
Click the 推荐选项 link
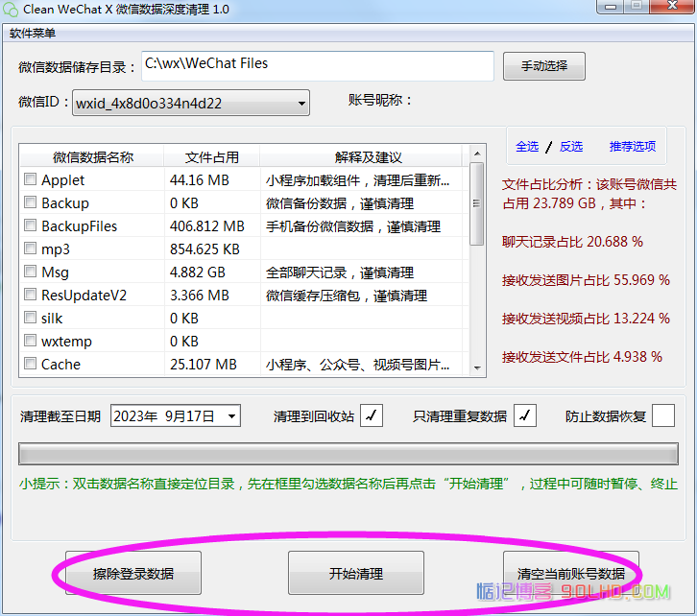[632, 146]
